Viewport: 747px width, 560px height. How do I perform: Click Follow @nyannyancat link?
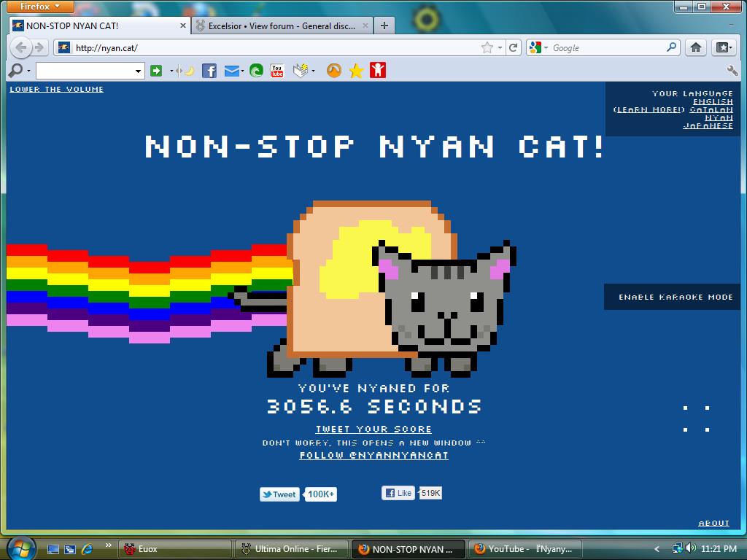coord(374,455)
